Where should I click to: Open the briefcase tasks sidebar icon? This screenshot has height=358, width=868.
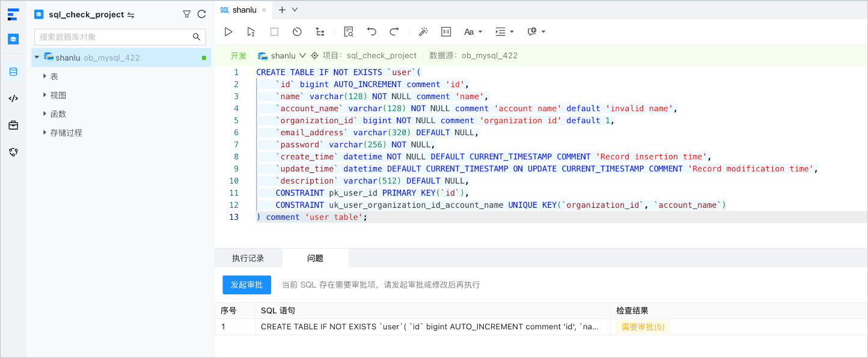coord(13,126)
